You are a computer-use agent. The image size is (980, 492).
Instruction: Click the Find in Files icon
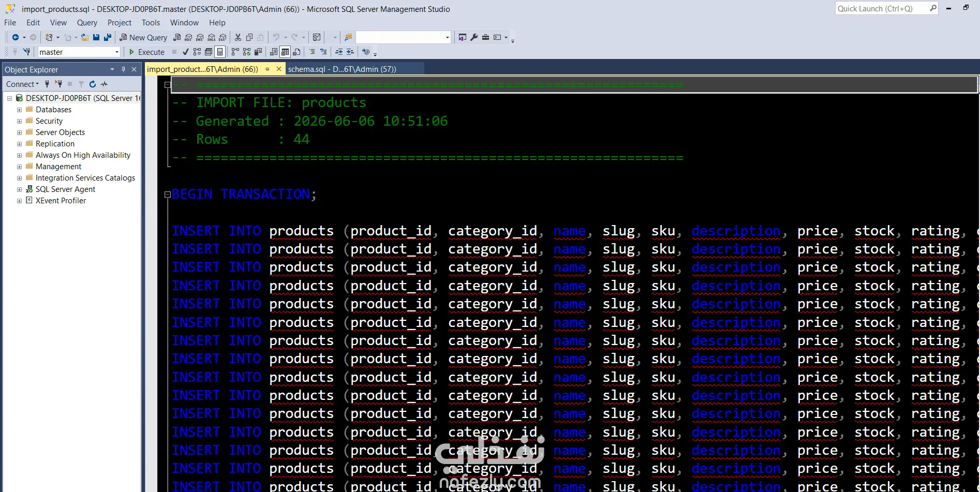pos(348,37)
